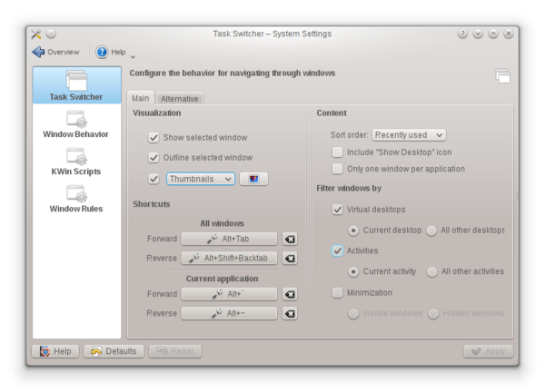Open Window Behavior settings module
545x392 pixels.
pos(76,124)
